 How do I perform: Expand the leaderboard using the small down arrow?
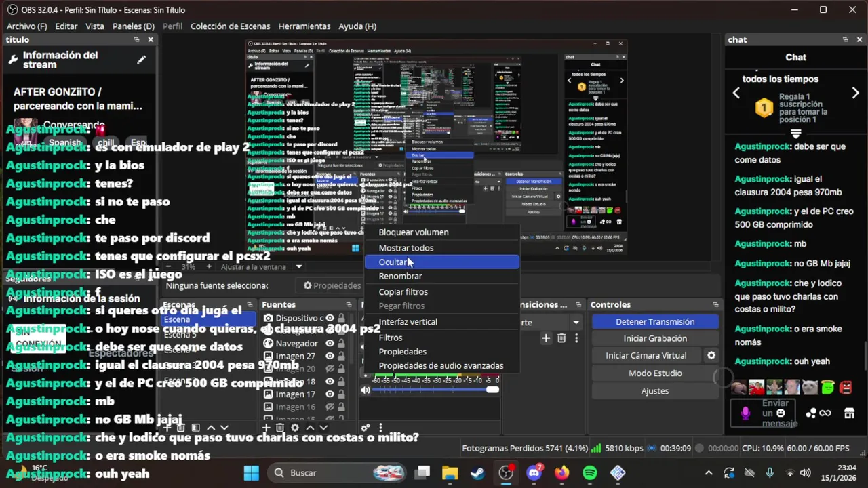point(796,134)
